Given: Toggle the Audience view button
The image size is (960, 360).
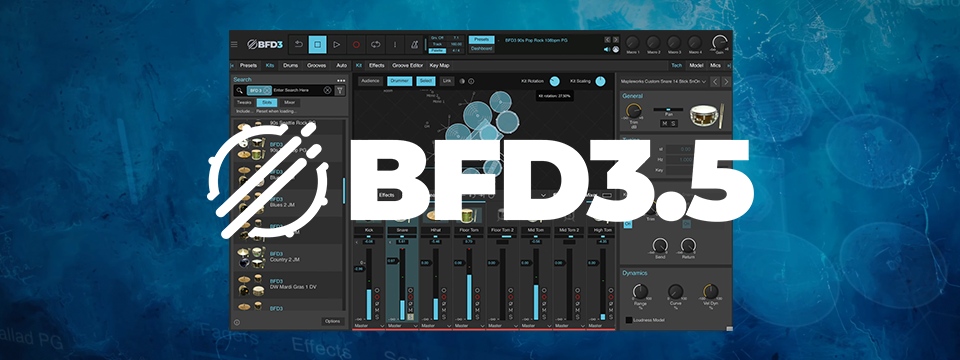Looking at the screenshot, I should [x=370, y=81].
